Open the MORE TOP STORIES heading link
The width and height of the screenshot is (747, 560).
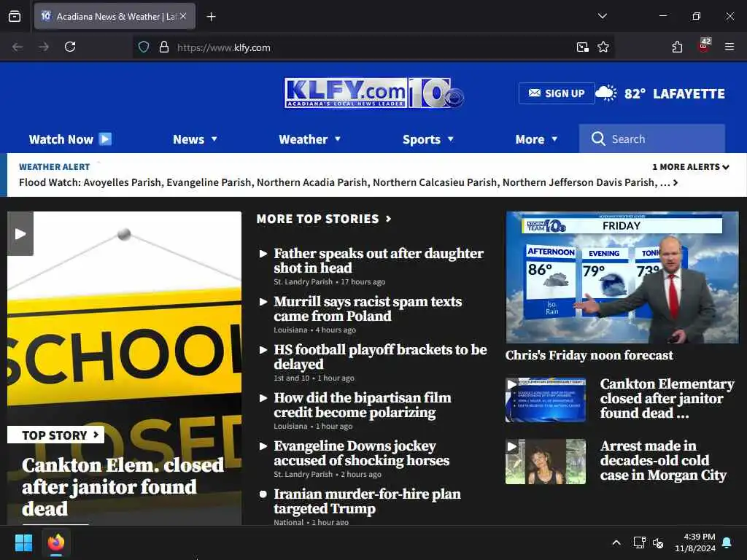[x=324, y=219]
